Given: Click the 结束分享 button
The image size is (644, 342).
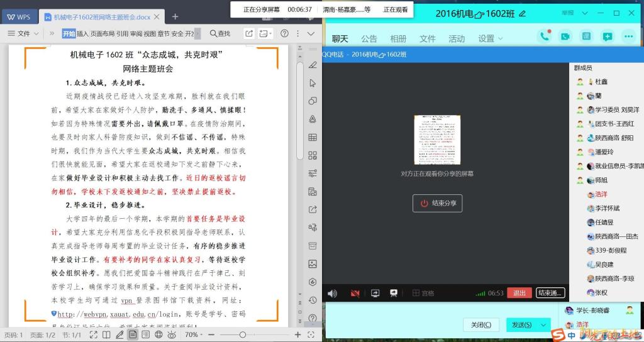Looking at the screenshot, I should click(x=438, y=203).
